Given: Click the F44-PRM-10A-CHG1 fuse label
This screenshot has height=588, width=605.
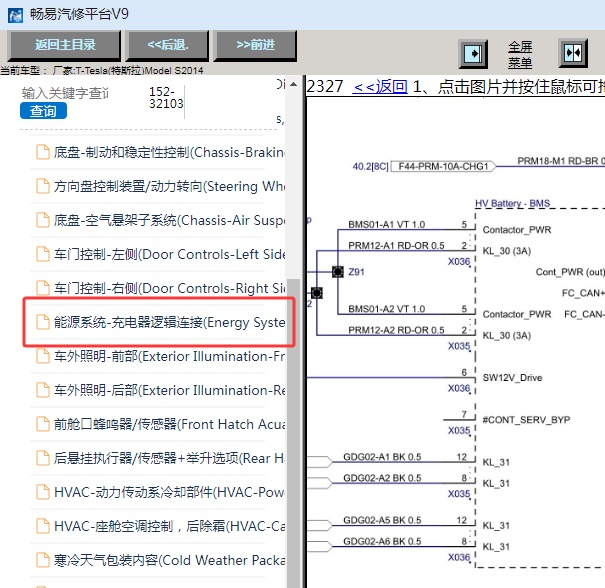Looking at the screenshot, I should [443, 166].
